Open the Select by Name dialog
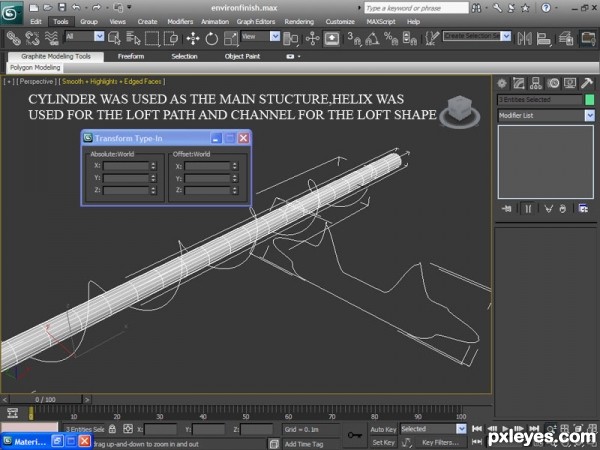 [x=133, y=38]
